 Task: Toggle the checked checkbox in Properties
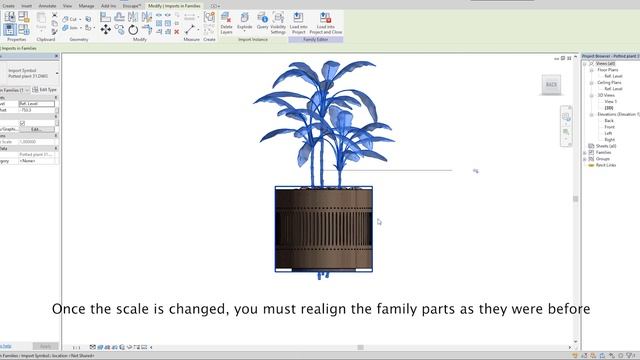[x=22, y=123]
